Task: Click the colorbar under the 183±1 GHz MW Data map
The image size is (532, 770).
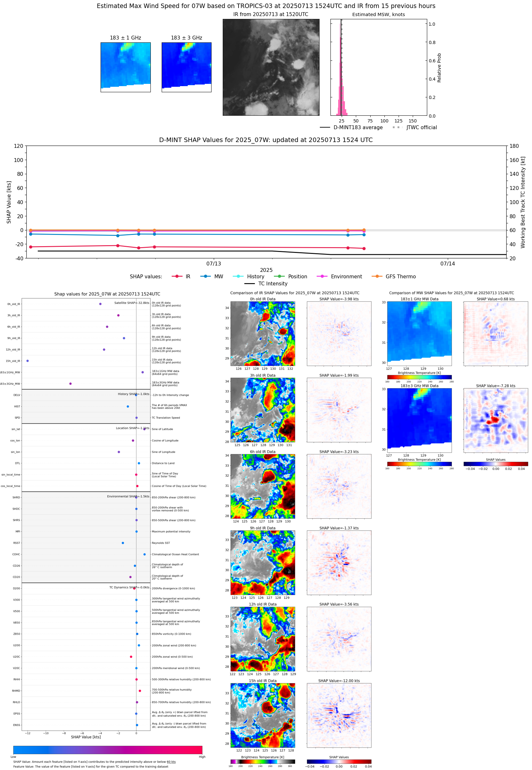Action: [419, 377]
